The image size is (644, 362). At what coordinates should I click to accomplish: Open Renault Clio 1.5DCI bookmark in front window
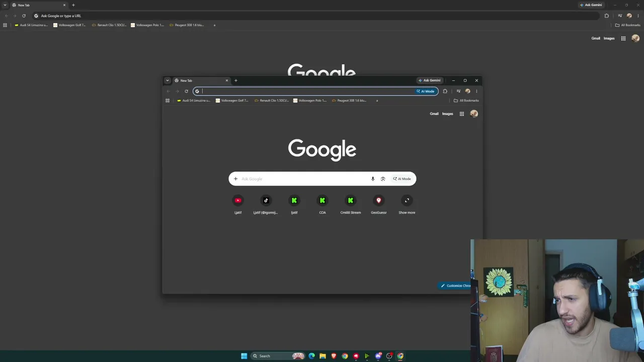pos(272,101)
